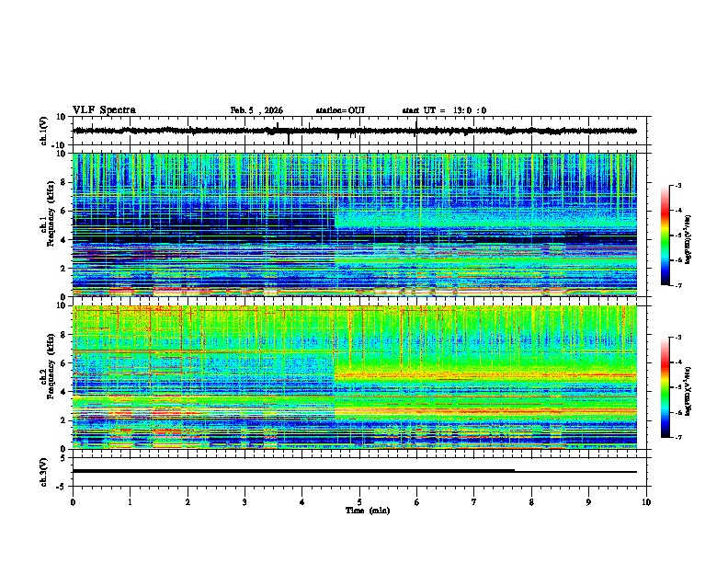Click the "VLF Spectra" plot title
Image resolution: width=728 pixels, height=563 pixels.
104,110
